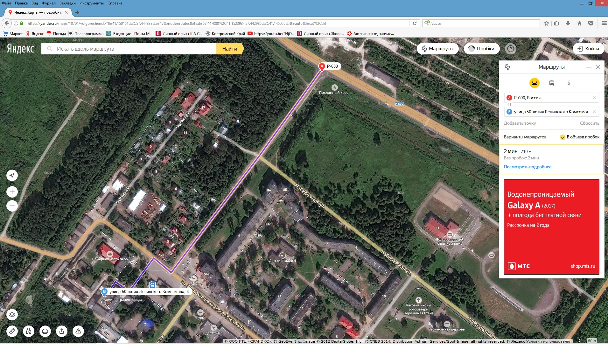The image size is (608, 364).
Task: Toggle Пробки traffic layer
Action: tap(481, 49)
